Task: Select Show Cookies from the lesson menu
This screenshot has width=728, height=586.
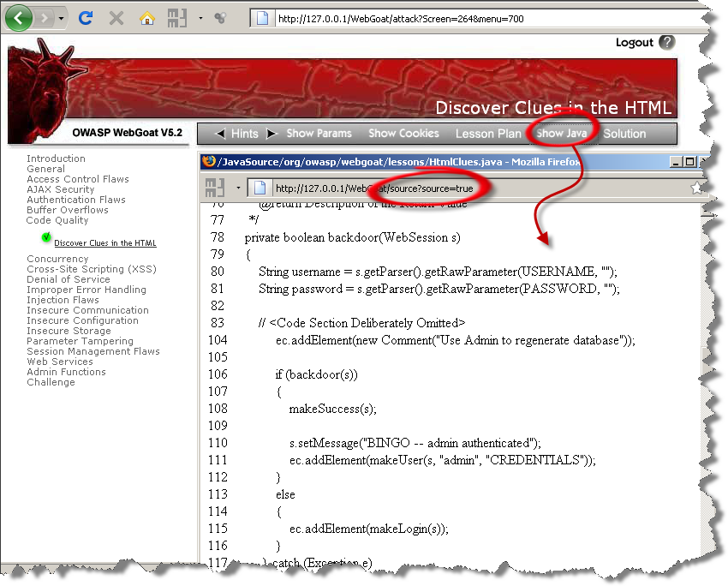Action: [403, 134]
